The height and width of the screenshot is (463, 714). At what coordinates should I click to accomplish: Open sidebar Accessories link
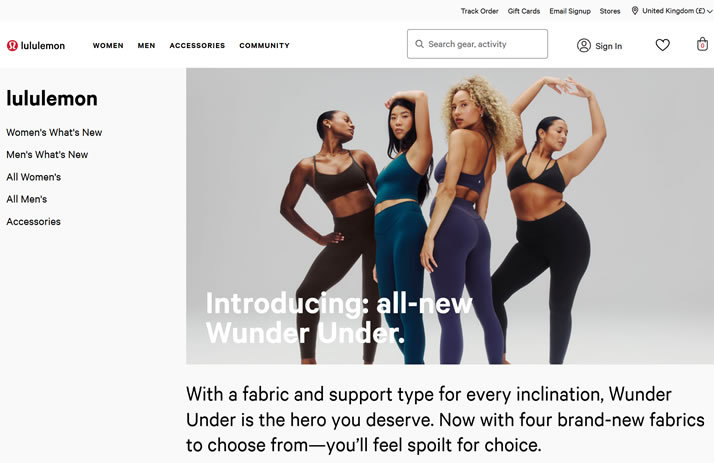click(x=33, y=222)
